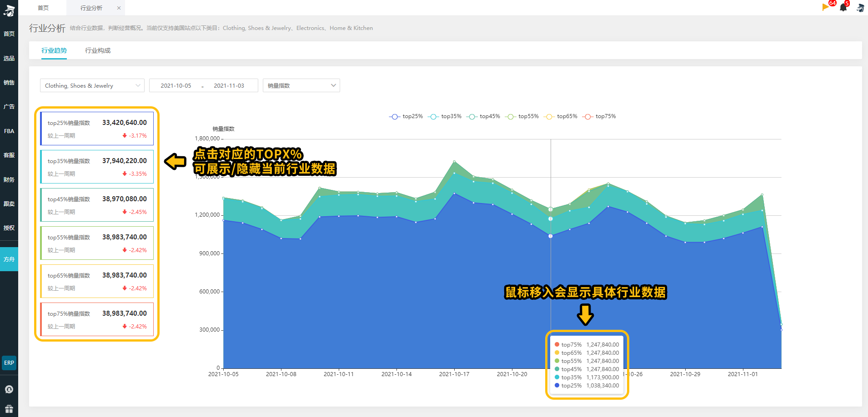Open 广告 in the left sidebar
Viewport: 868px width, 417px height.
point(9,106)
